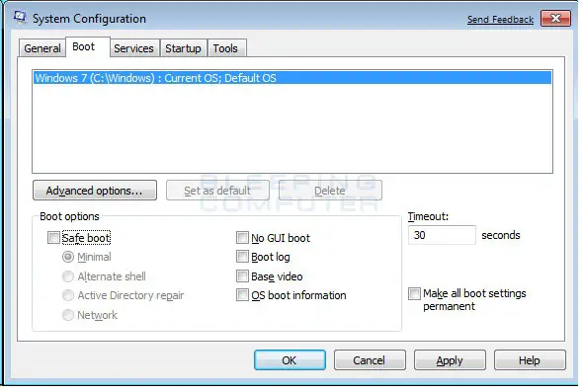Toggle OS boot information checkbox
582x392 pixels.
tap(242, 295)
